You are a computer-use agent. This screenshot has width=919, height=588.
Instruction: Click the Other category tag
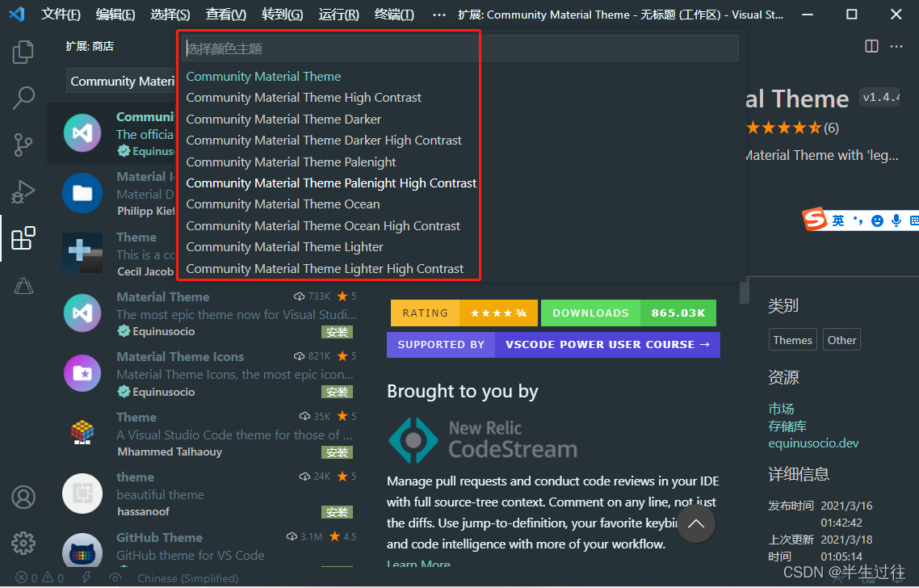pyautogui.click(x=841, y=340)
